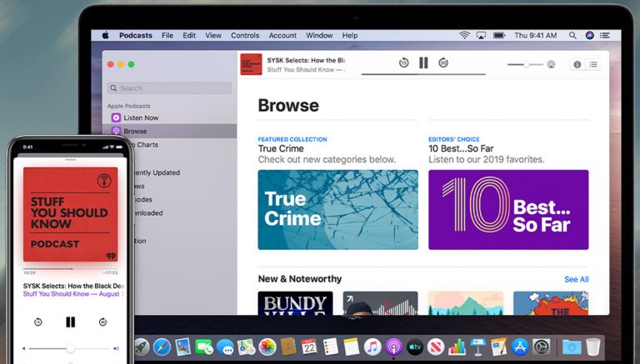Open Messages from the Dock
Viewport: 640px width, 364px height.
225,347
